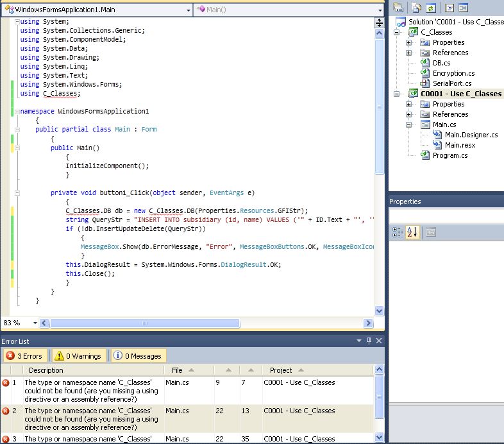This screenshot has height=444, width=504.
Task: Select SerialPort.cs file
Action: click(x=452, y=83)
